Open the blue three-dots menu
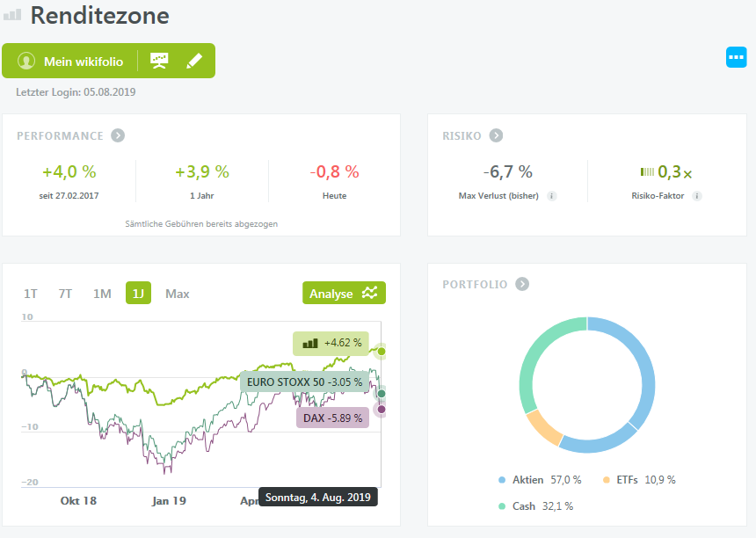The image size is (756, 538). pos(737,57)
